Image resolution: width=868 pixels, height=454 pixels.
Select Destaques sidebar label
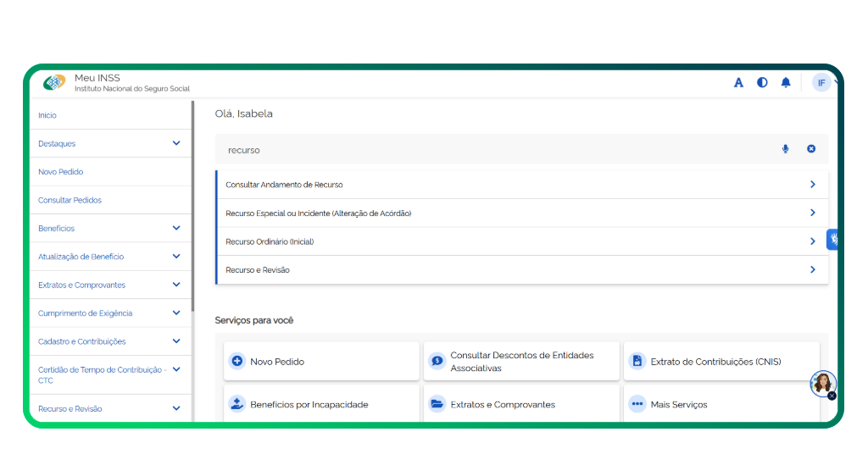(x=57, y=143)
